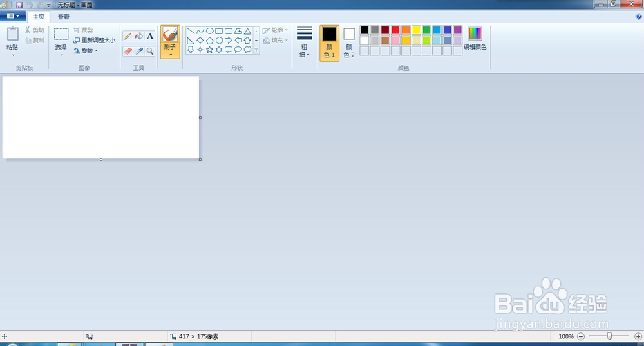Viewport: 644px width, 346px height.
Task: Open the Paint application menu button
Action: tap(13, 16)
